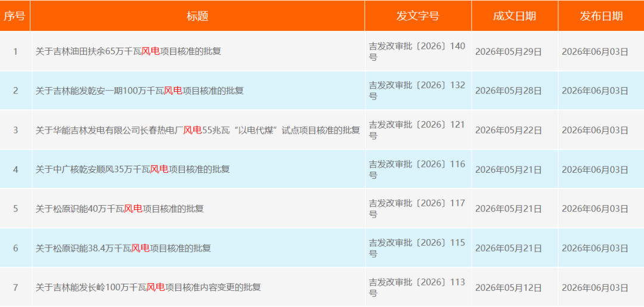Select document number 吉发改审批〔2026〕140号
Screen dimensions: 644x307
[x=417, y=52]
